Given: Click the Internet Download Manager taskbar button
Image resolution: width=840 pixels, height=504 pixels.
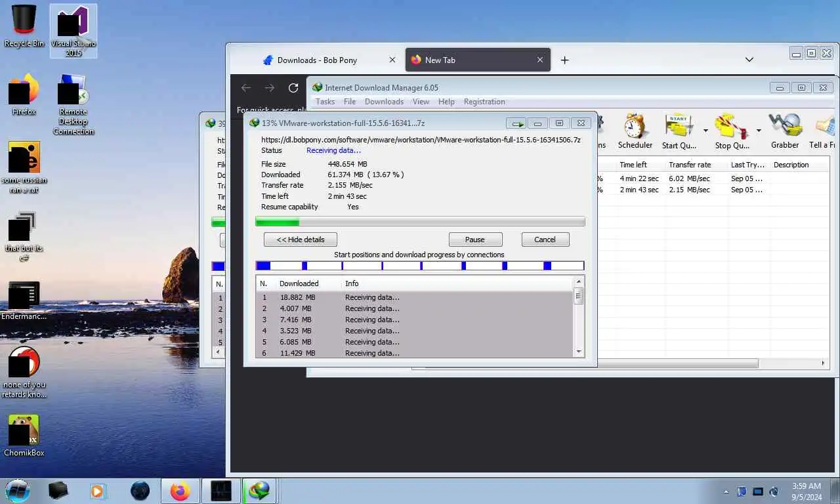Looking at the screenshot, I should (260, 490).
